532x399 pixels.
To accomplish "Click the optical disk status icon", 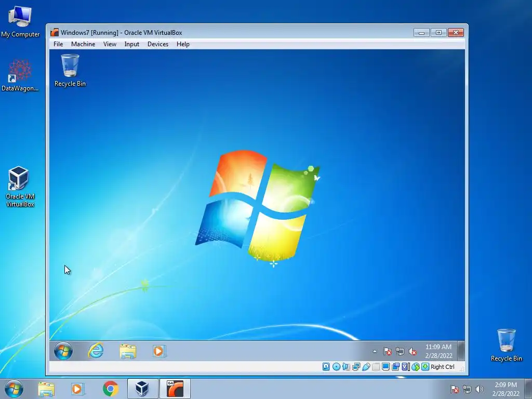I will [336, 367].
